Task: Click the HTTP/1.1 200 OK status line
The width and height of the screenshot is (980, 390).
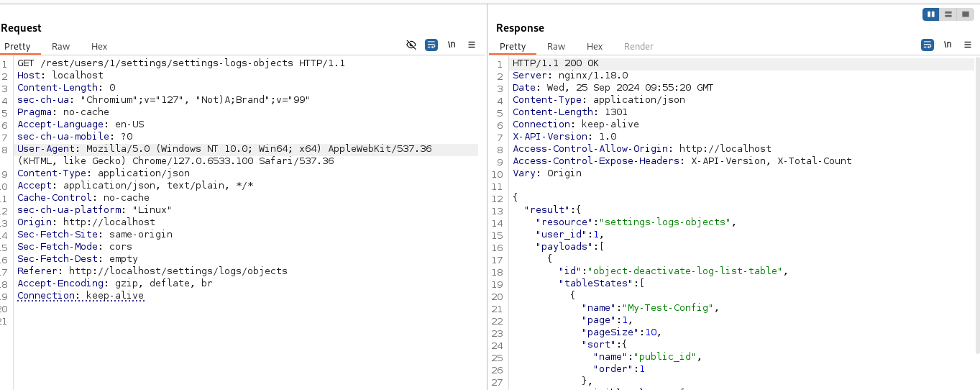Action: coord(555,63)
